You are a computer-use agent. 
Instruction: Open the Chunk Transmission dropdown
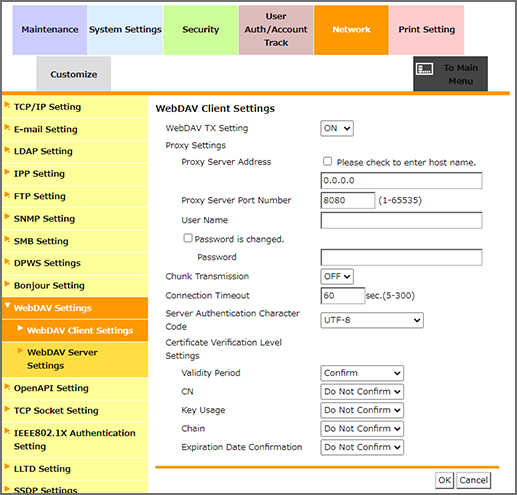pos(337,276)
